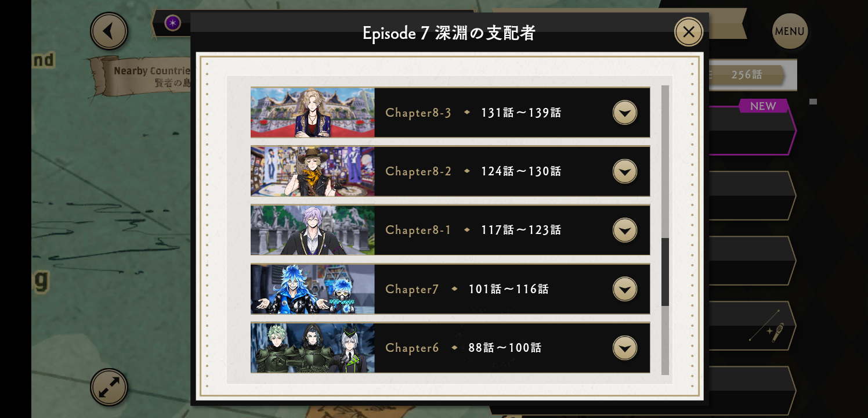Tap the round back arrow button
The height and width of the screenshot is (418, 868).
109,31
